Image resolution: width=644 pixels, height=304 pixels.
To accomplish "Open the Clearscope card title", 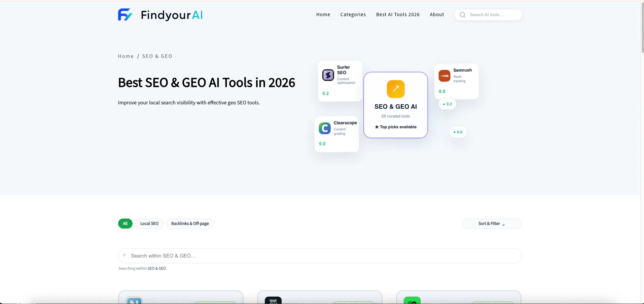I will (x=345, y=123).
